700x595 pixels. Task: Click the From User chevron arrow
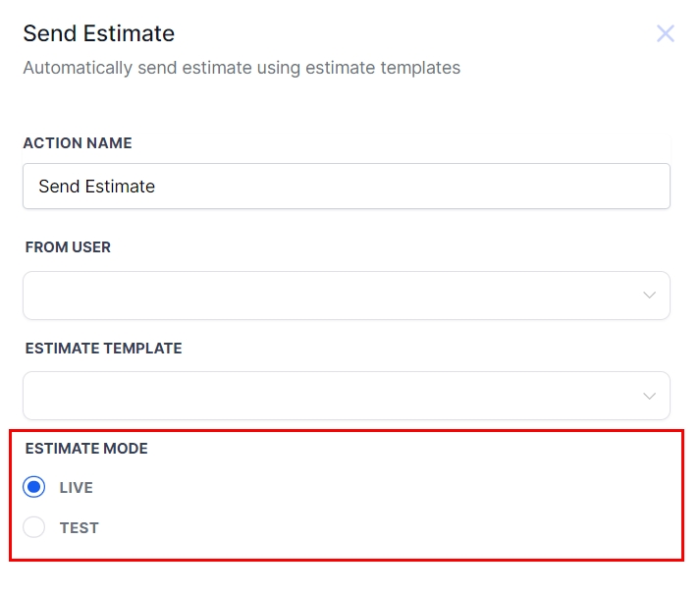tap(649, 296)
